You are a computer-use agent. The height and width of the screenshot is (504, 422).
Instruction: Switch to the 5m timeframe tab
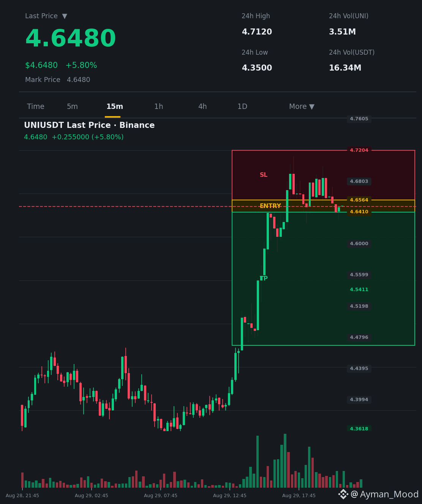(x=72, y=107)
